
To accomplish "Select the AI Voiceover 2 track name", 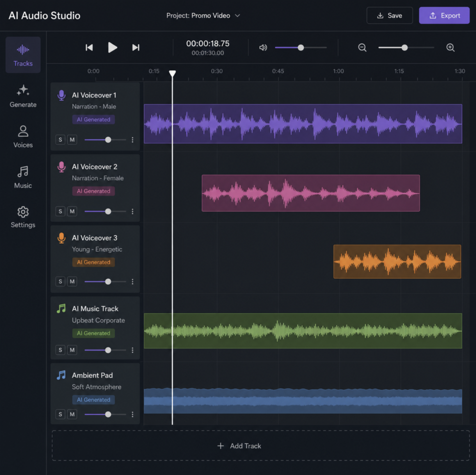I will tap(94, 167).
